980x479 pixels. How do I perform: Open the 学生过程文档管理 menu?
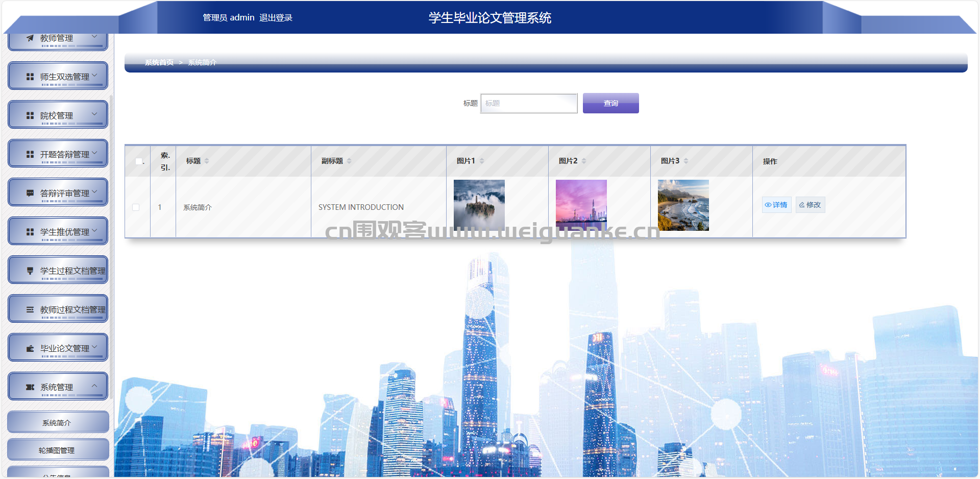pos(58,270)
